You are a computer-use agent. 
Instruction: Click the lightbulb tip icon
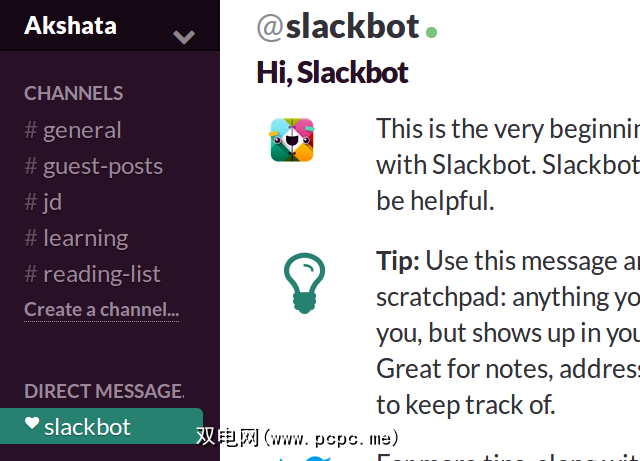(x=302, y=281)
